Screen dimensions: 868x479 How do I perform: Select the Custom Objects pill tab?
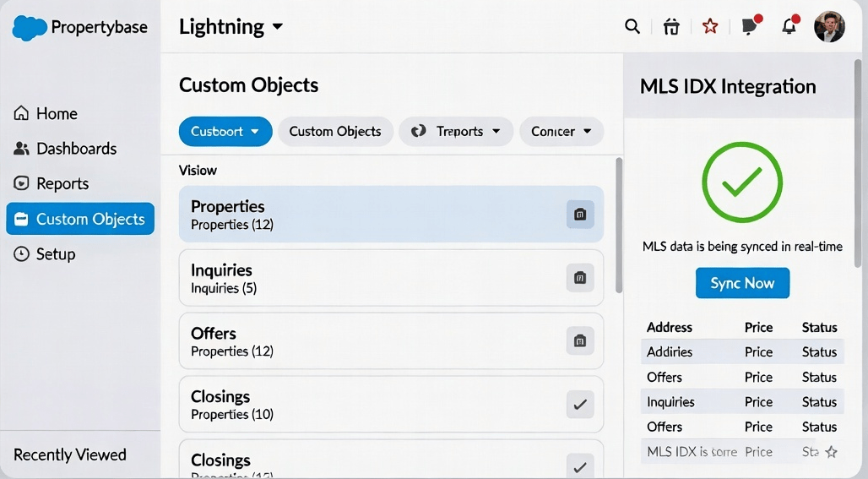(335, 131)
